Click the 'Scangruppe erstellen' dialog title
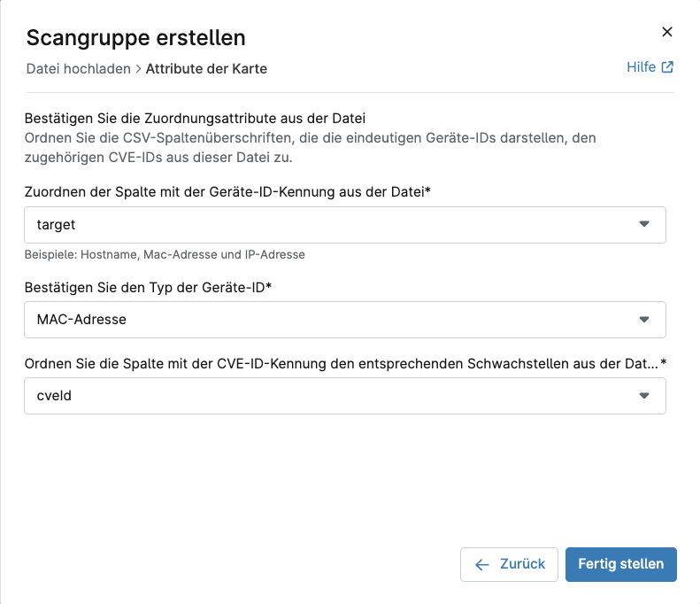Screen dimensions: 700x604 pos(135,37)
